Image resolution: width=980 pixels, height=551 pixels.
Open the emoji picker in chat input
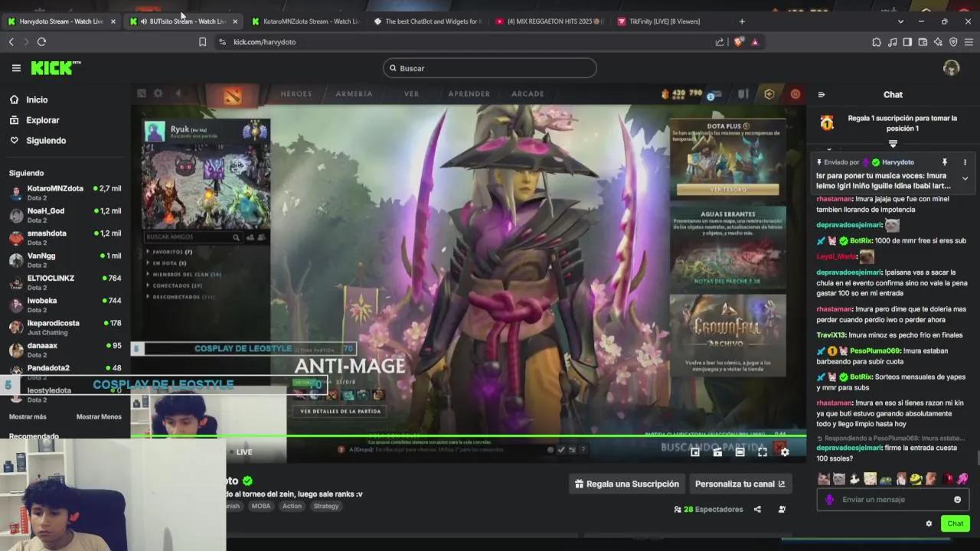[x=957, y=500]
